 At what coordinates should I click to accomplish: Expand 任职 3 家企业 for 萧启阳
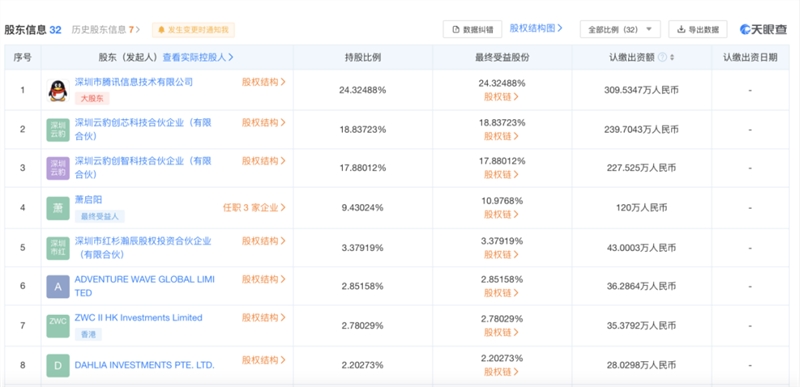[254, 208]
